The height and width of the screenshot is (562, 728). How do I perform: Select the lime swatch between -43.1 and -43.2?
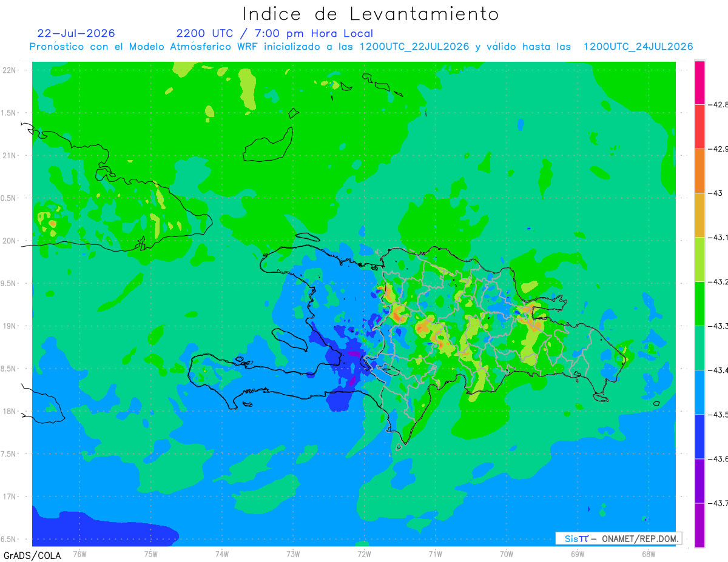[x=699, y=259]
